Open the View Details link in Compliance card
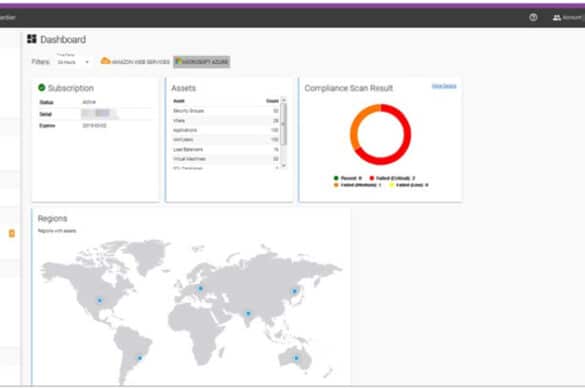The image size is (585, 390). [444, 86]
